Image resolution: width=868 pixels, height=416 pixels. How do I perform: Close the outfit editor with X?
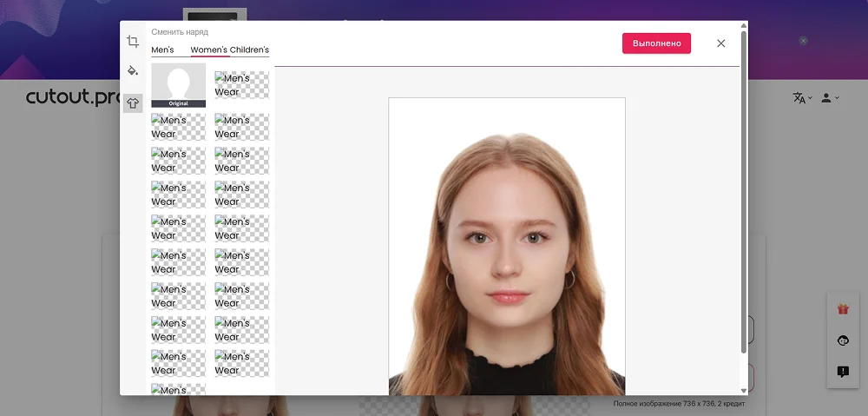pyautogui.click(x=720, y=43)
